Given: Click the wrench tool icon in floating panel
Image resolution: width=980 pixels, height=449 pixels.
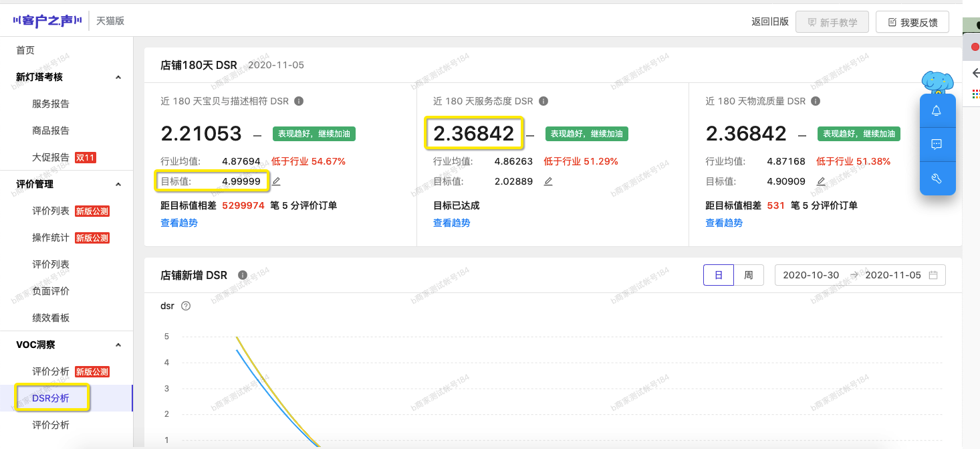Looking at the screenshot, I should coord(937,178).
